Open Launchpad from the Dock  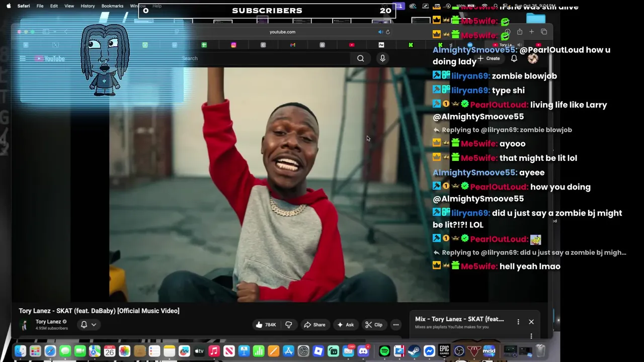(35, 351)
